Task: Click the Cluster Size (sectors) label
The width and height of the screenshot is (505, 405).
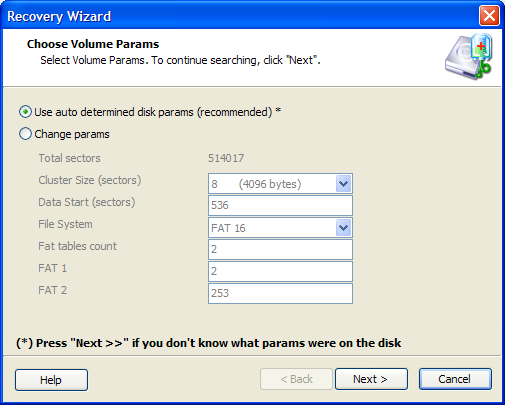Action: click(90, 180)
